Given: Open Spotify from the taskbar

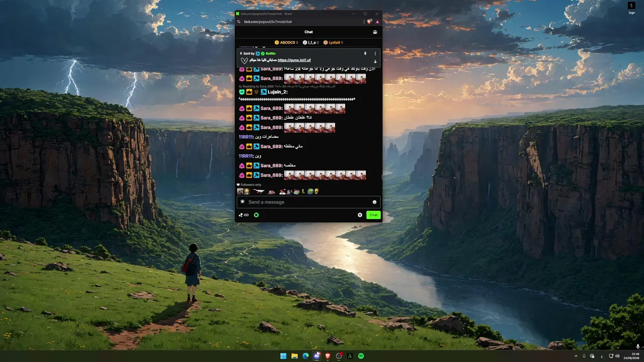Looking at the screenshot, I should tap(361, 356).
